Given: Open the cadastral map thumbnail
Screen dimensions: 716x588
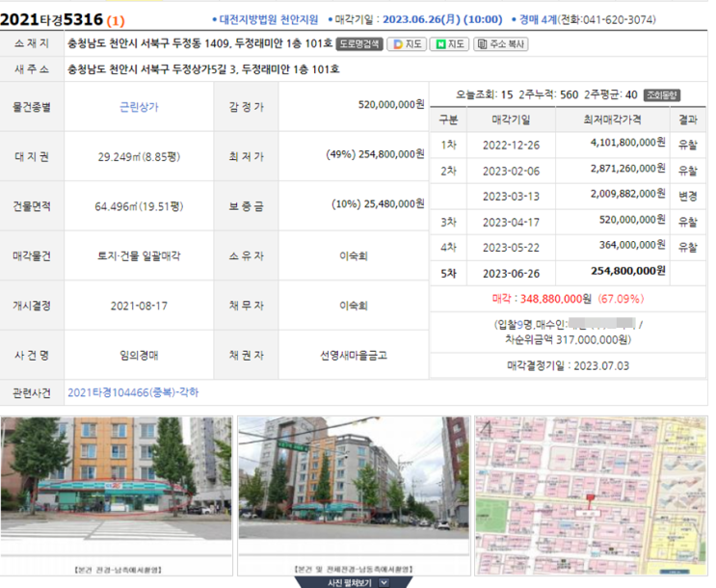Looking at the screenshot, I should (x=591, y=495).
